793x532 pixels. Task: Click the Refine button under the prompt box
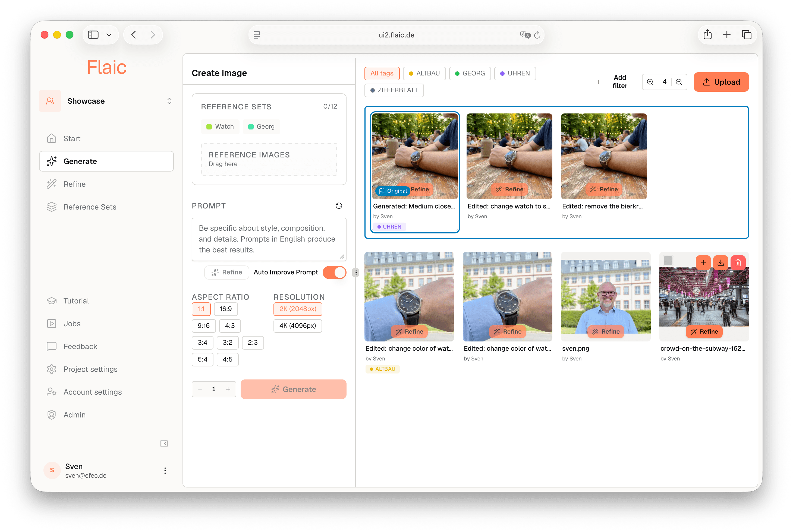[x=227, y=273]
